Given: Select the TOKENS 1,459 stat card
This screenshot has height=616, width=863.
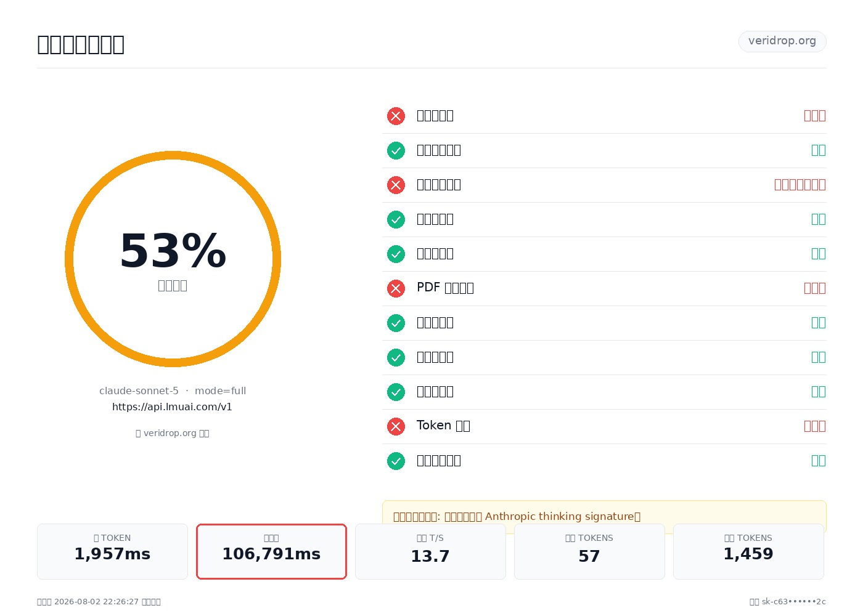Looking at the screenshot, I should [x=748, y=551].
